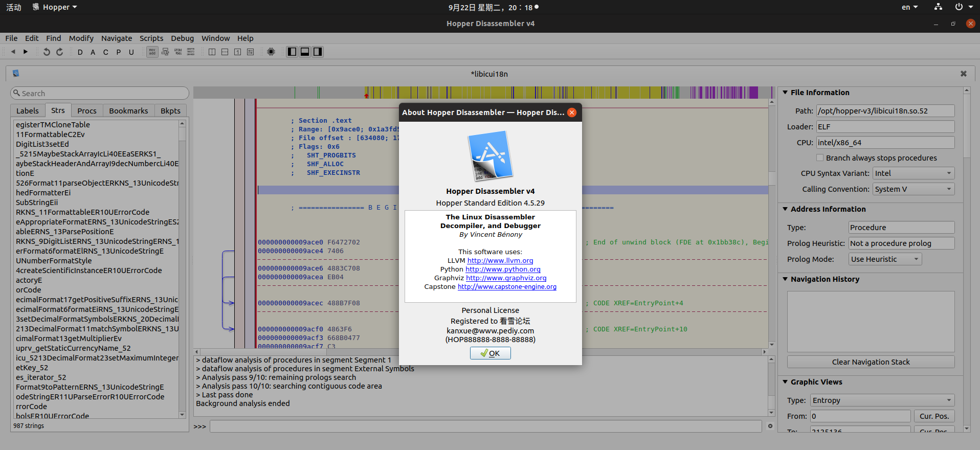
Task: Open the en input language menu
Action: tap(909, 7)
